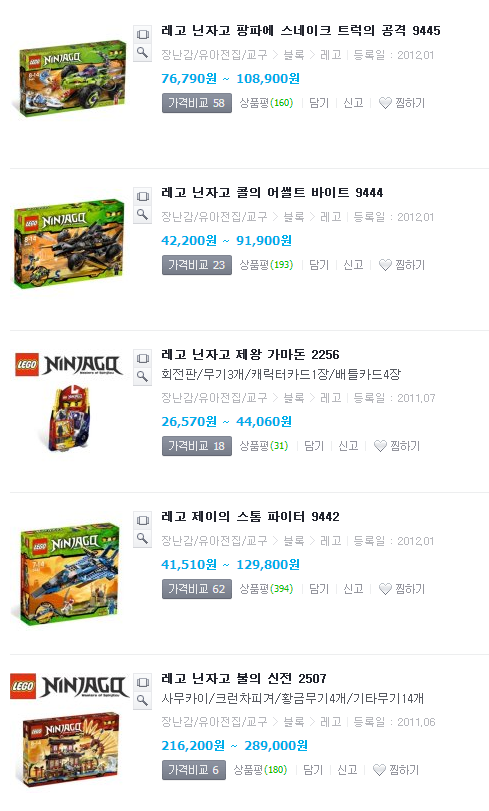Click 가격비교 58 button
This screenshot has width=489, height=811.
click(197, 103)
